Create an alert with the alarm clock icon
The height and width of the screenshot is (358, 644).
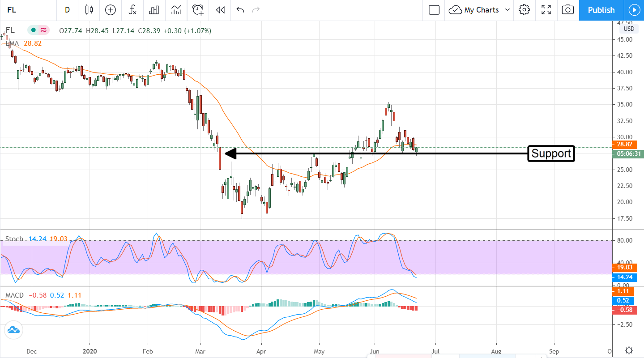198,10
